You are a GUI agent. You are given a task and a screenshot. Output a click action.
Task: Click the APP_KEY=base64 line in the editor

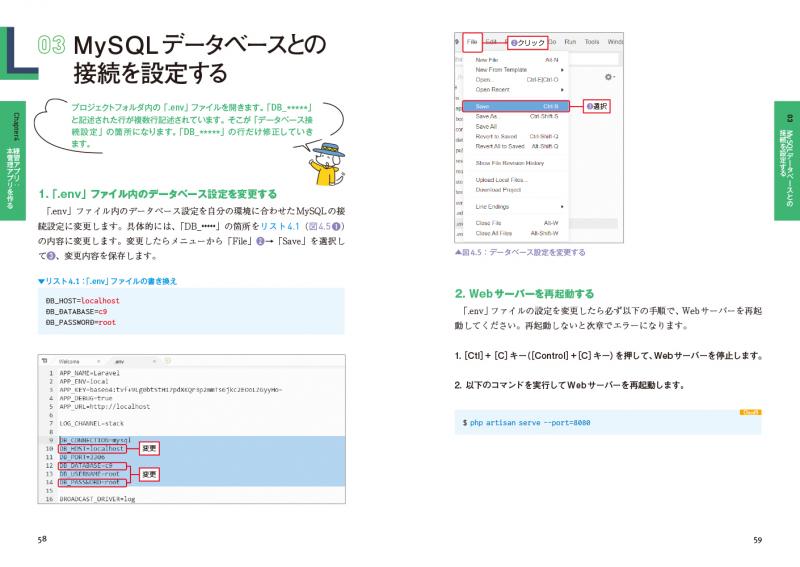(171, 390)
